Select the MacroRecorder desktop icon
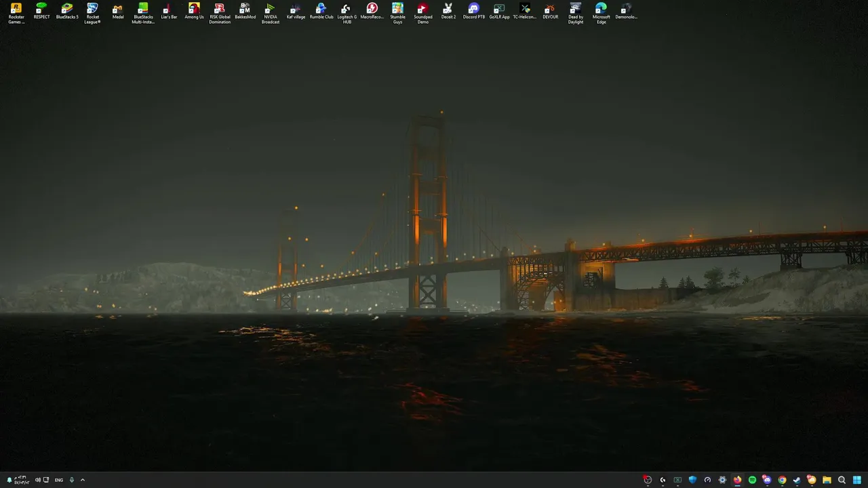The image size is (868, 488). point(372,11)
